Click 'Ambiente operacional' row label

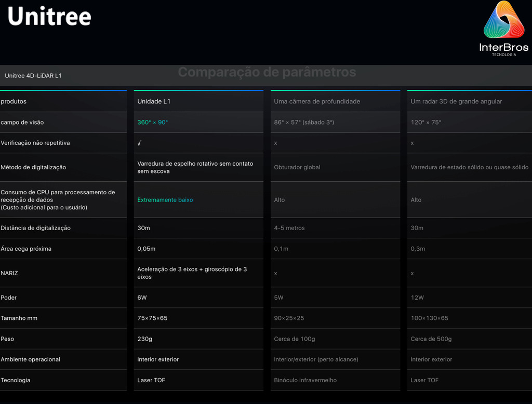30,359
